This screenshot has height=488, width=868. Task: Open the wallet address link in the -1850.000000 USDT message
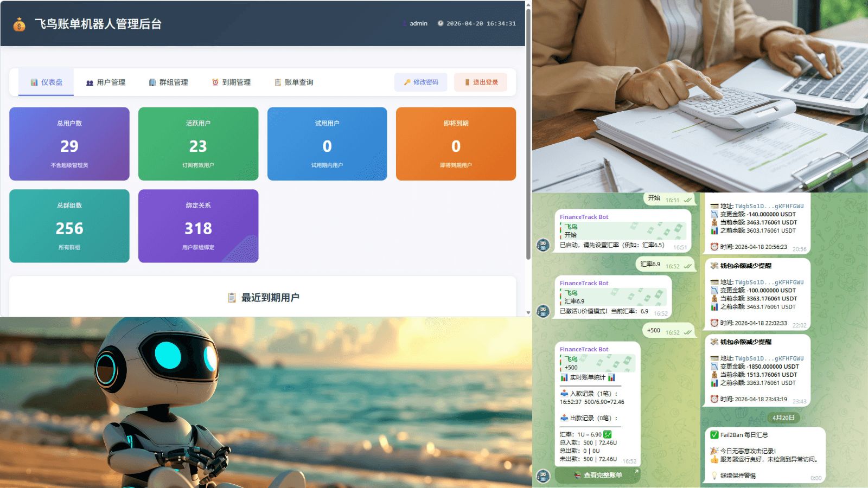coord(769,358)
